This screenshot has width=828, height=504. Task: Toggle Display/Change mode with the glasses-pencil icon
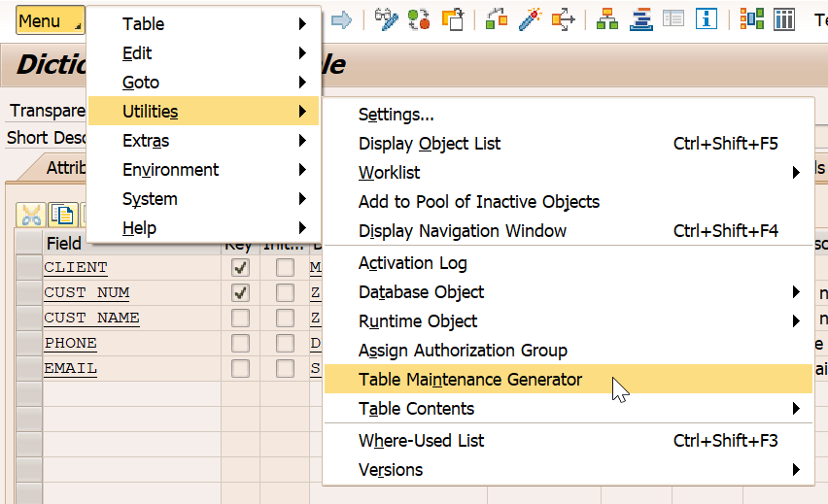click(386, 20)
